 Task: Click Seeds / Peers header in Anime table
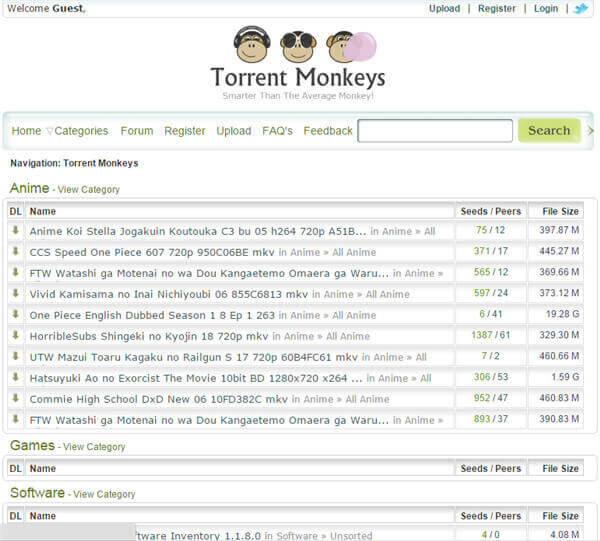[x=491, y=211]
